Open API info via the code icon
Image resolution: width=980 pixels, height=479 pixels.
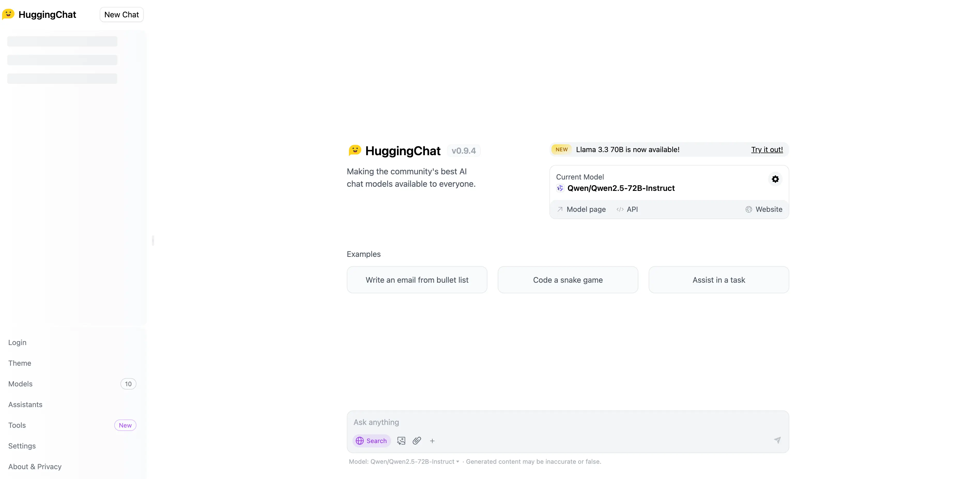(627, 209)
